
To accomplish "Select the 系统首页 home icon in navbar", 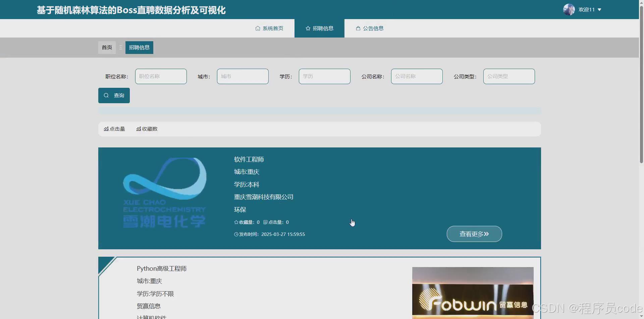I will pyautogui.click(x=257, y=28).
